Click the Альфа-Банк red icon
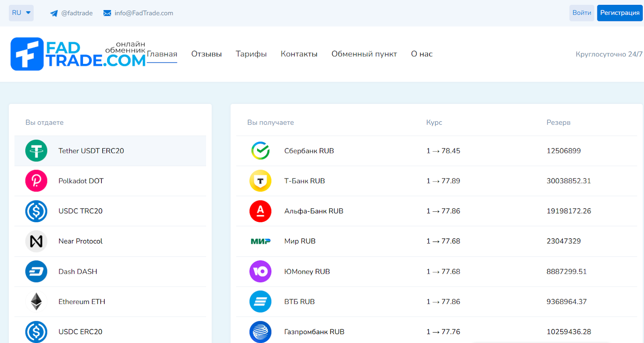The width and height of the screenshot is (644, 343). coord(260,211)
